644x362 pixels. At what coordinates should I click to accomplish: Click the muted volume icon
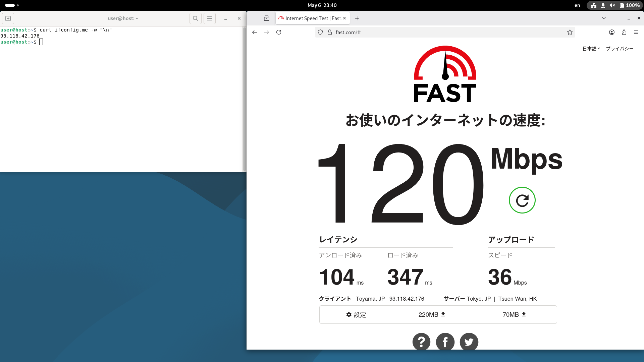[x=612, y=5]
